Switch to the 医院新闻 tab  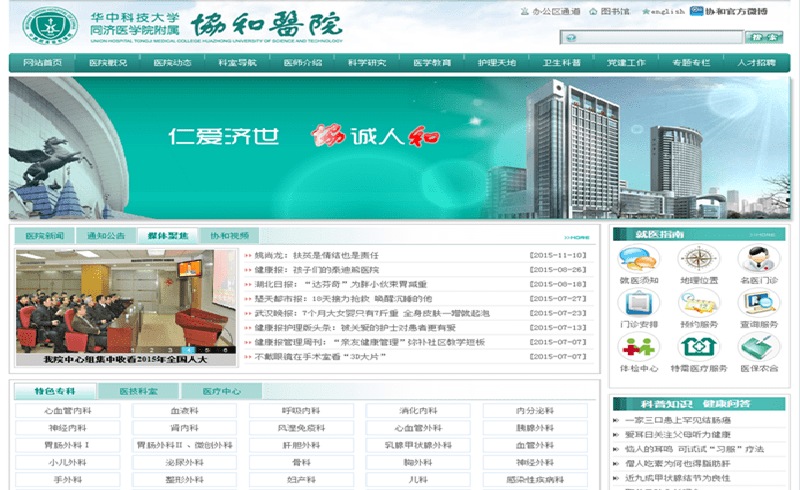tap(44, 236)
